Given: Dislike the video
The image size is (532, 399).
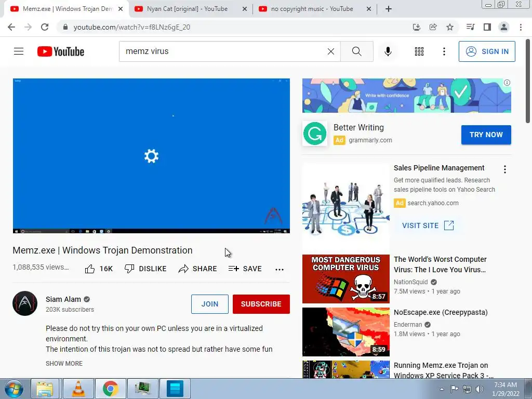Looking at the screenshot, I should coord(145,269).
